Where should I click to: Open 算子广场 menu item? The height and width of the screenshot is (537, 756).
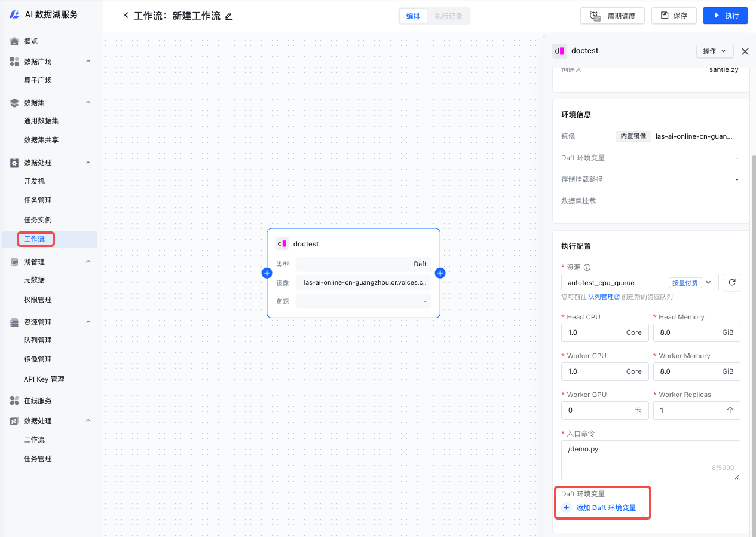coord(38,80)
